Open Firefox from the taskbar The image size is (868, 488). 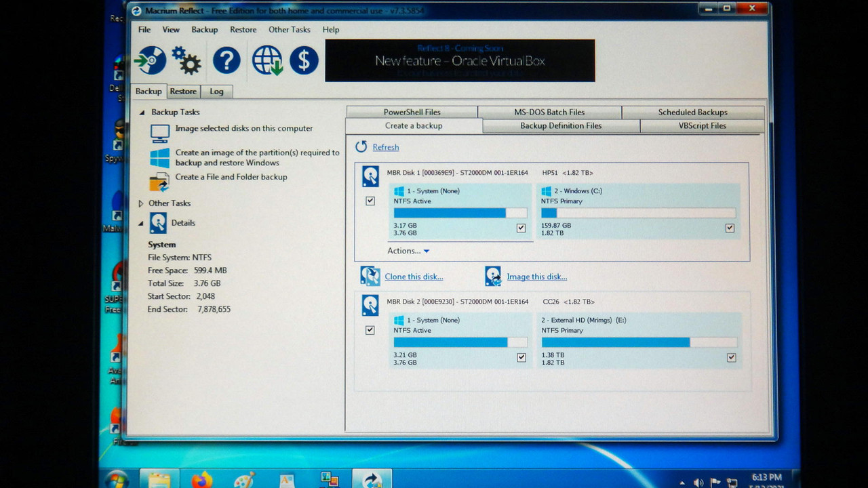[x=201, y=480]
